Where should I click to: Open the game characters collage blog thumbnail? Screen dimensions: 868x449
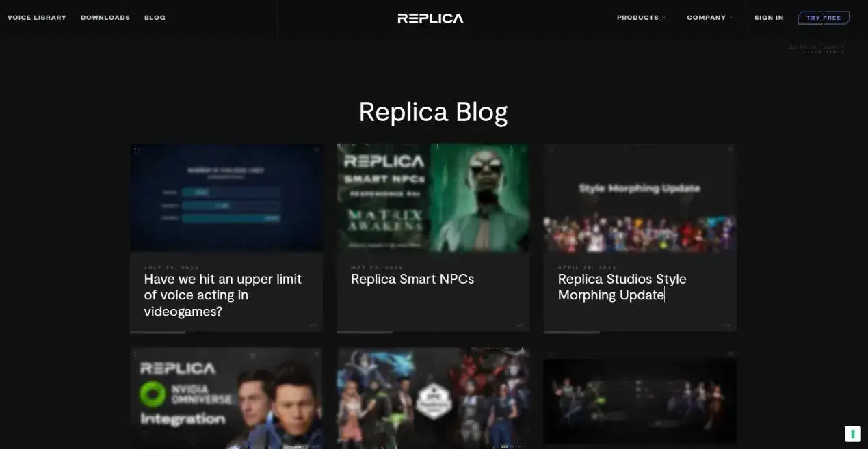[x=433, y=398]
